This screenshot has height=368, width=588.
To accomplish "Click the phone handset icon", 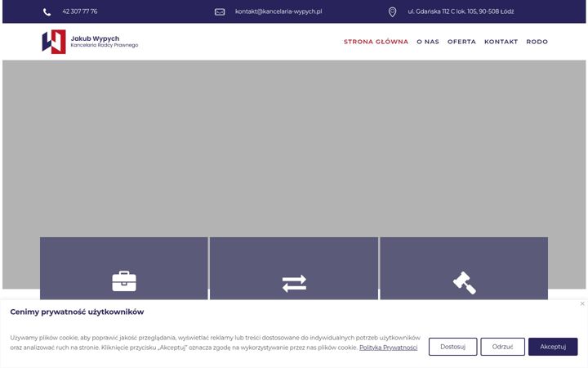I will 47,12.
